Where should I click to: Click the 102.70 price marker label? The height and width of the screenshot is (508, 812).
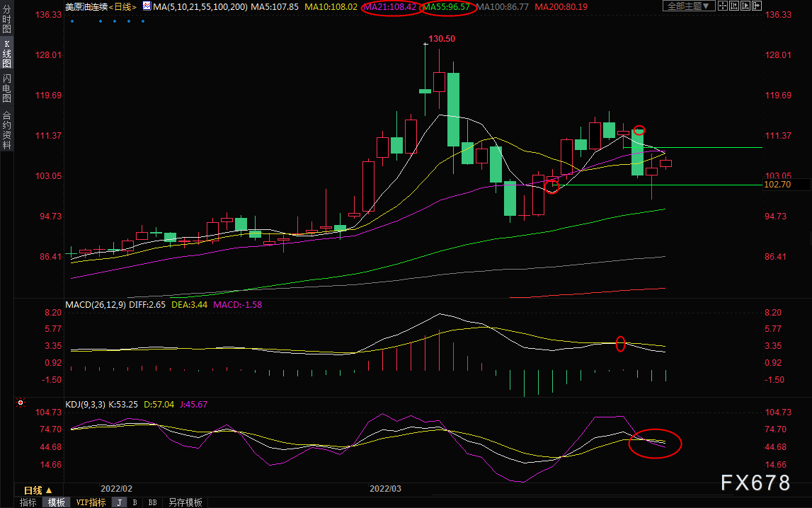coord(777,185)
